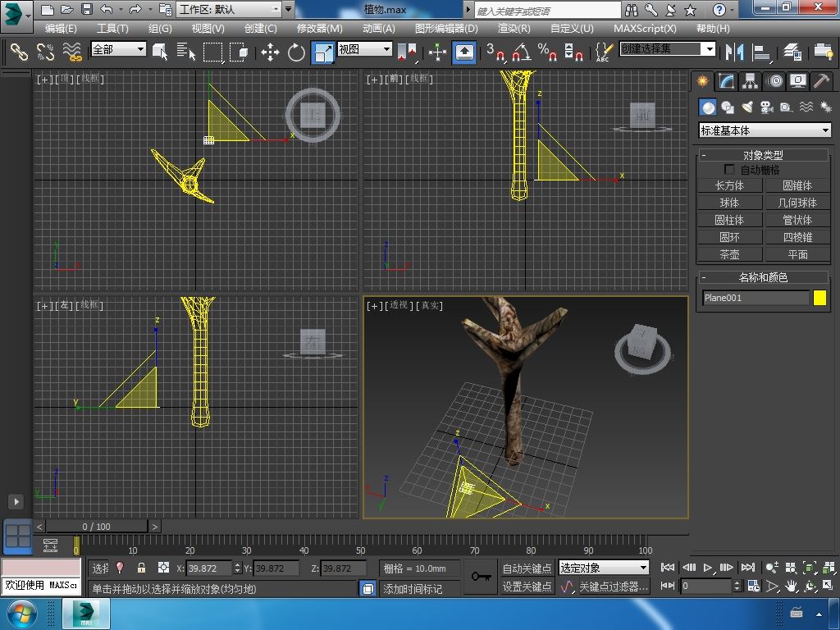Viewport: 840px width, 630px height.
Task: Activate the Select and Move tool
Action: [270, 52]
